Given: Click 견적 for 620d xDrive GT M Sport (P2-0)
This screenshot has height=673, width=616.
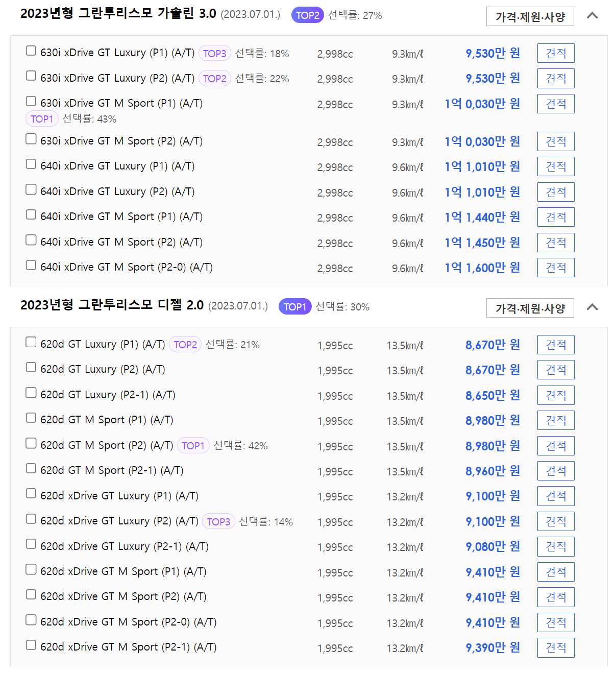Looking at the screenshot, I should point(556,622).
